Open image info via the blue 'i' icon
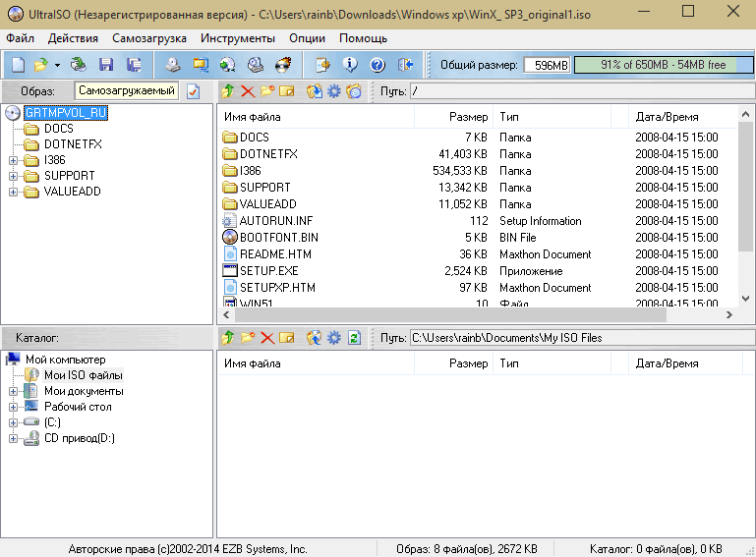 pyautogui.click(x=350, y=65)
